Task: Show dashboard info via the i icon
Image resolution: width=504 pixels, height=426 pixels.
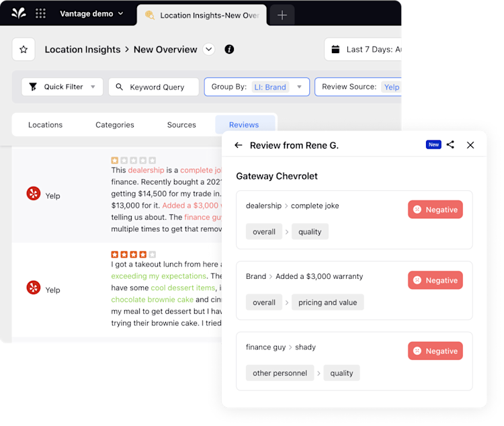Action: [x=229, y=49]
